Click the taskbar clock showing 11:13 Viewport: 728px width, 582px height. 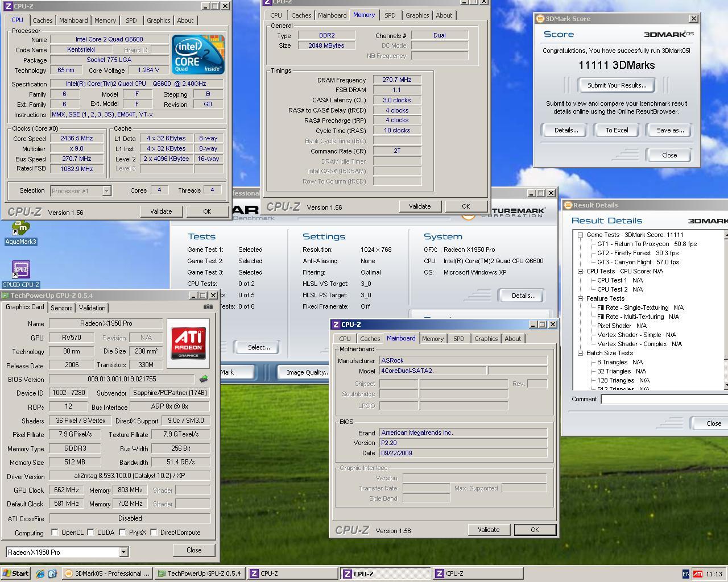coord(714,575)
